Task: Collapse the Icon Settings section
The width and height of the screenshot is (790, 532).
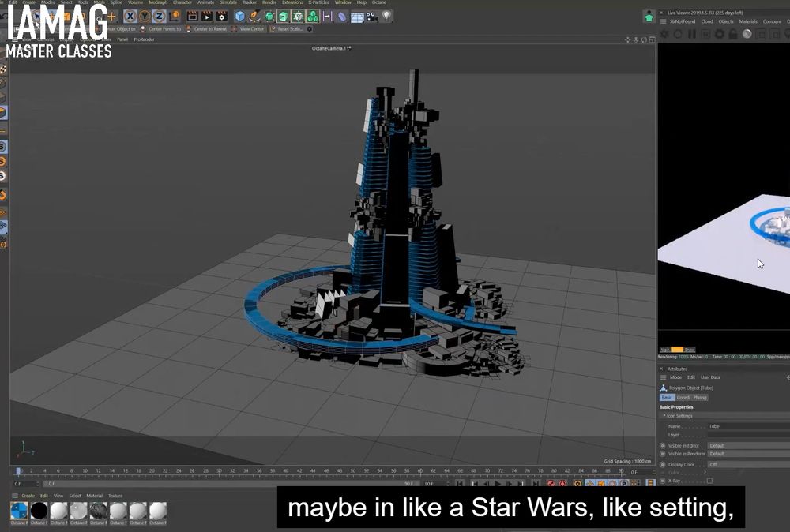Action: click(664, 416)
